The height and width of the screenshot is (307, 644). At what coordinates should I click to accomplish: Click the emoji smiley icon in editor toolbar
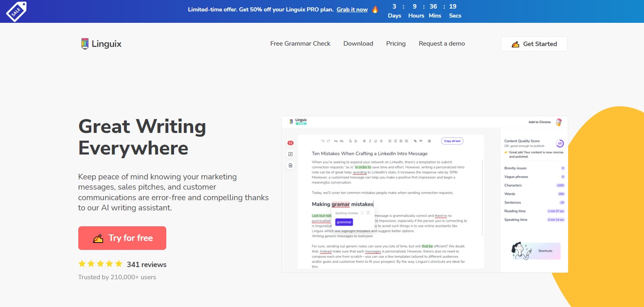pos(429,141)
